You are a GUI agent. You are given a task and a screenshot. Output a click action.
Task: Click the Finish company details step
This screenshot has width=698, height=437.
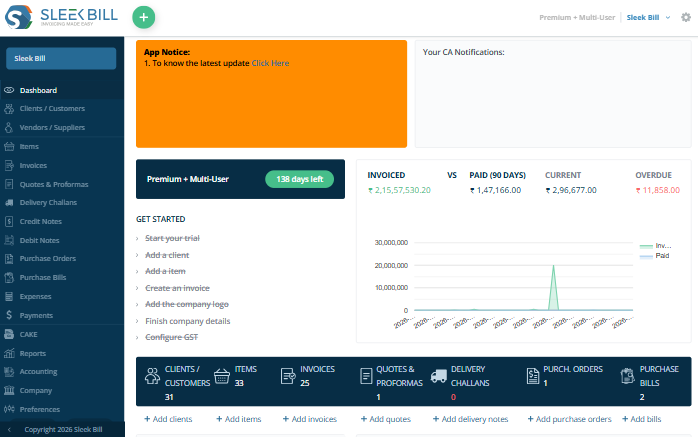pos(187,321)
